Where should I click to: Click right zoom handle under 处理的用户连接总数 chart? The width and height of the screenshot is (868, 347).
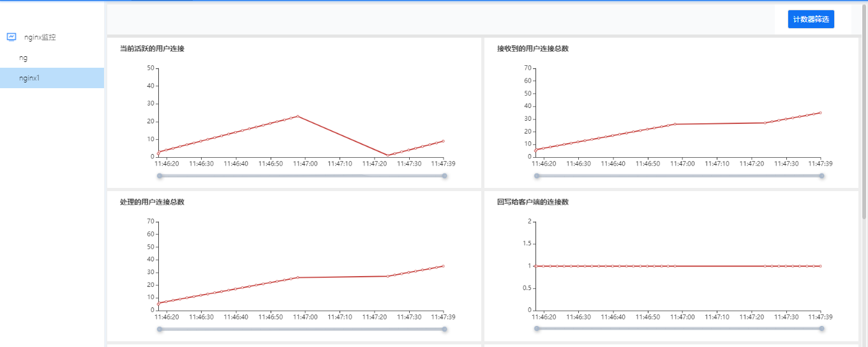444,329
